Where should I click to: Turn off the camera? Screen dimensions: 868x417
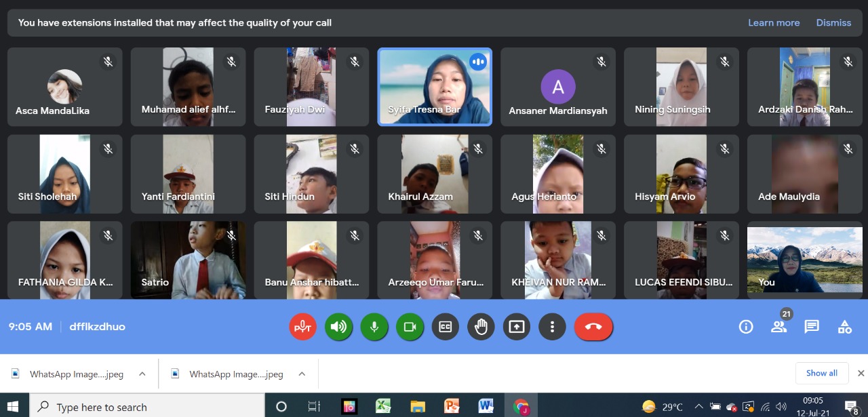[x=410, y=327]
